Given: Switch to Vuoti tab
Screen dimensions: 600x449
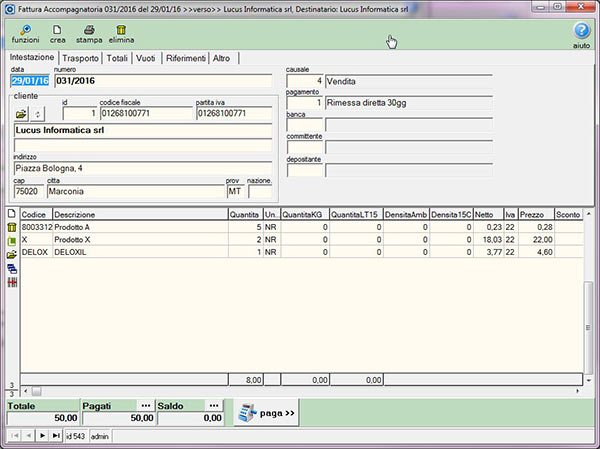Looking at the screenshot, I should click(x=146, y=58).
